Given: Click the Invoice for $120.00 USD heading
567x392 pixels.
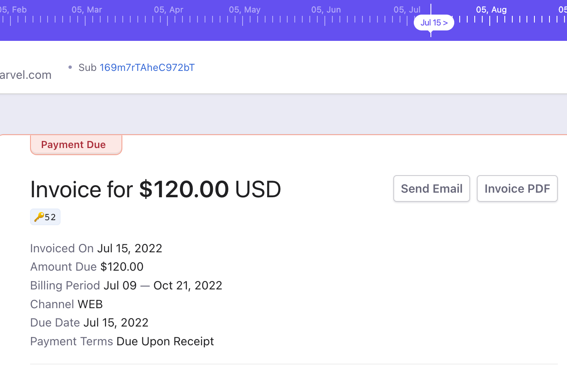Looking at the screenshot, I should [156, 189].
